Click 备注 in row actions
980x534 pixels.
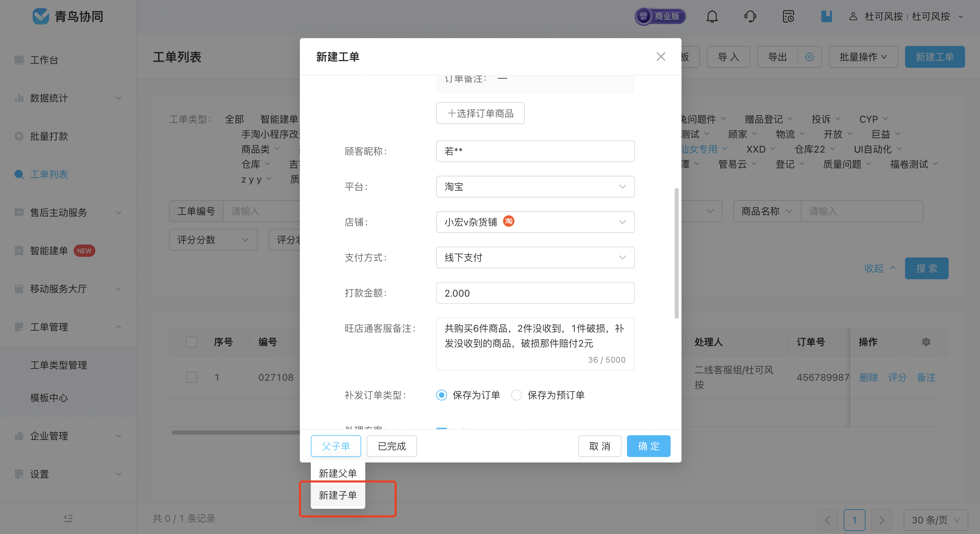(x=926, y=377)
